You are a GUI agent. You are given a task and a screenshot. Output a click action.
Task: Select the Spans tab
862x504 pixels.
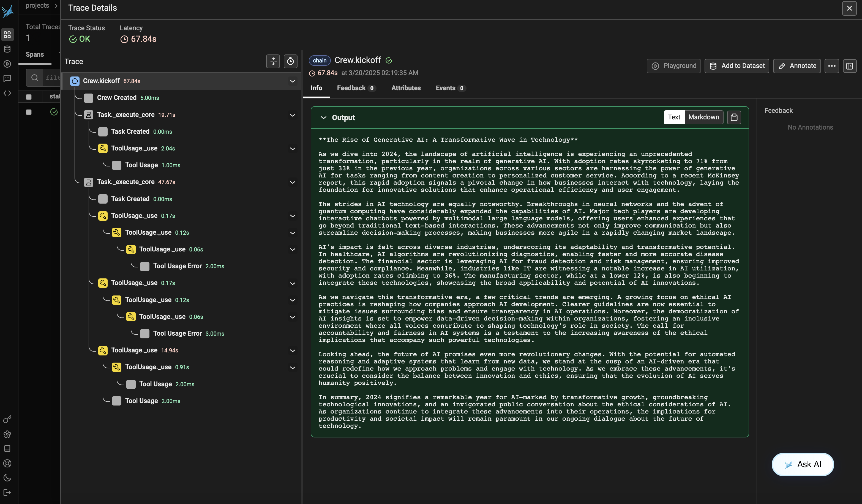coord(35,54)
